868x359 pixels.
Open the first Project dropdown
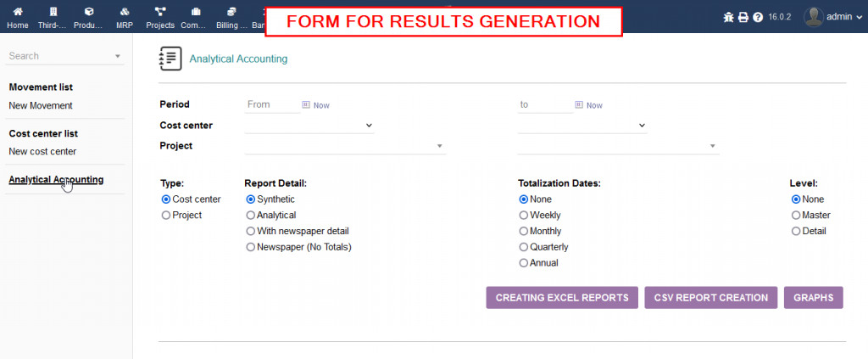tap(345, 146)
